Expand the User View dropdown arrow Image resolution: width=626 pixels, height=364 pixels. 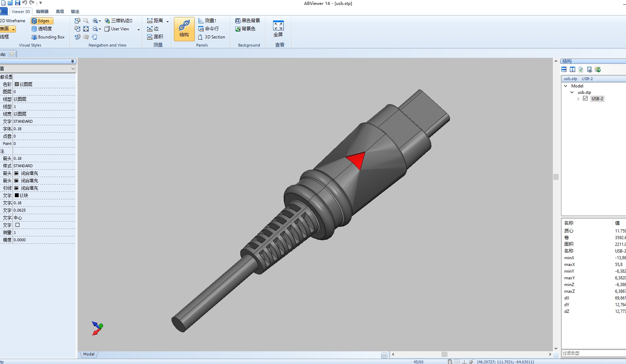(x=139, y=29)
